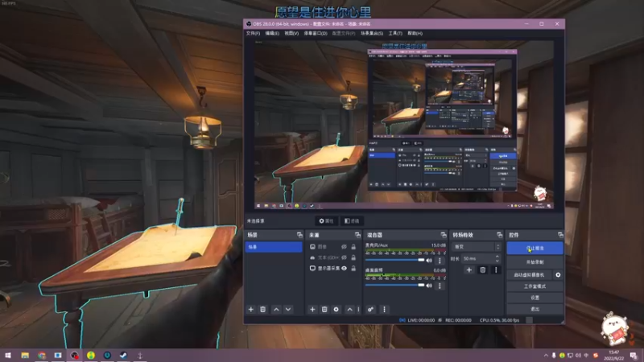The width and height of the screenshot is (644, 362).
Task: Remove the transition with trash button
Action: (x=482, y=270)
